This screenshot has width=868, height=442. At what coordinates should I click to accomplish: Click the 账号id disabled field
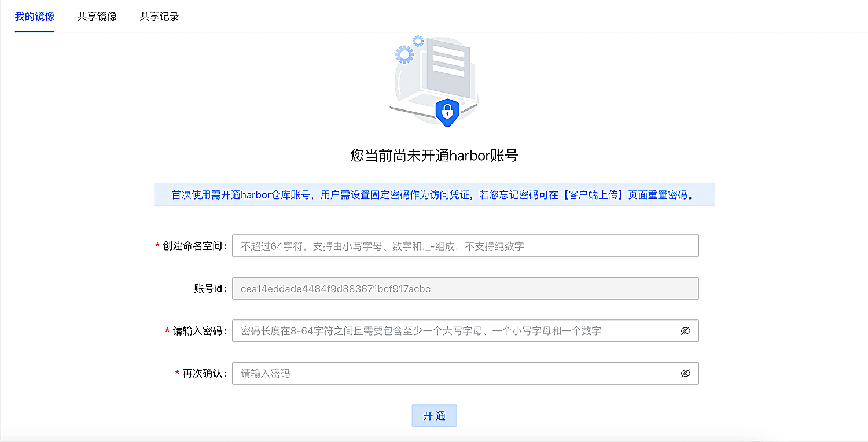tap(465, 288)
